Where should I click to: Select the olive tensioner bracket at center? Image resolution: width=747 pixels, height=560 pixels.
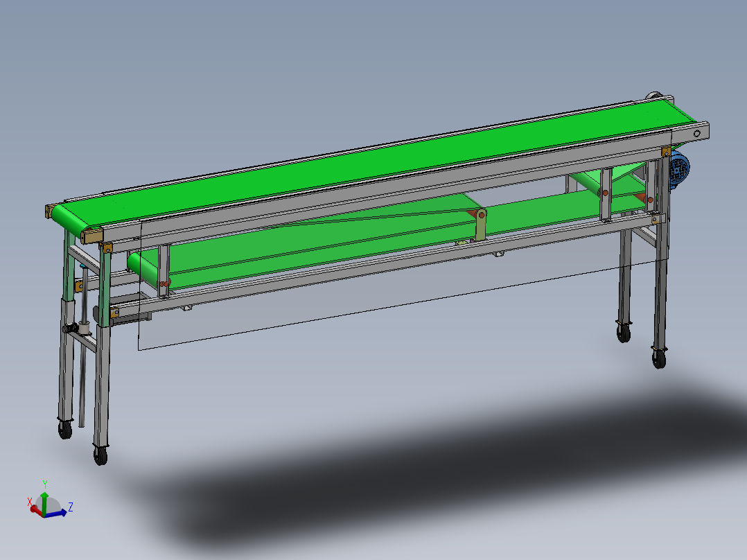coord(481,225)
